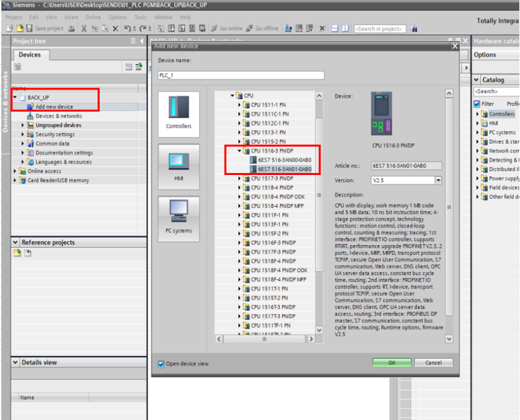Expand the CPU 1518-4 PN/DP ODK folder
This screenshot has height=420, width=520.
pos(239,197)
